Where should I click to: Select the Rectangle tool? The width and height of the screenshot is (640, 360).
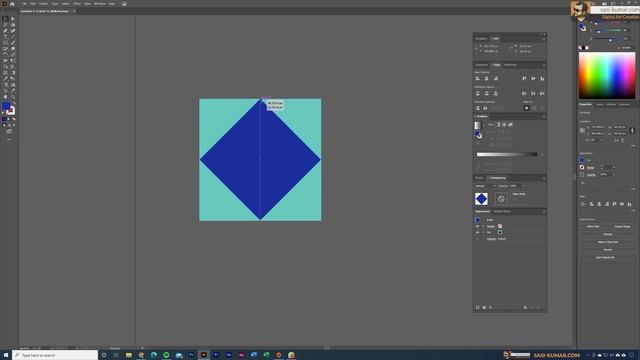(x=5, y=43)
